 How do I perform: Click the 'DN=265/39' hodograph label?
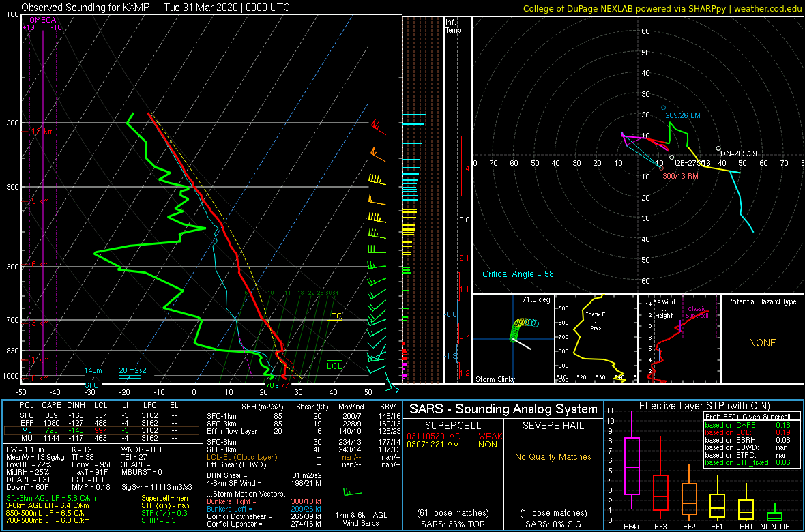pyautogui.click(x=737, y=153)
